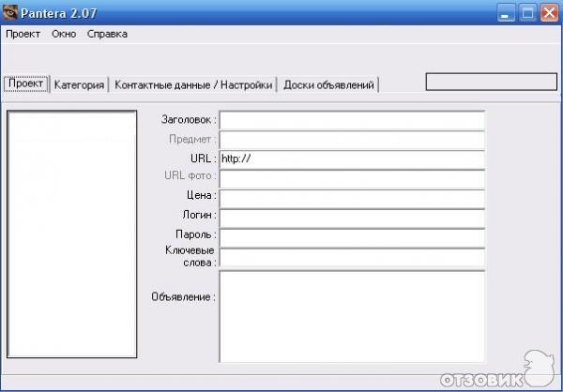Viewport: 563px width, 392px height.
Task: Click the progress bar box at top right
Action: click(x=491, y=82)
